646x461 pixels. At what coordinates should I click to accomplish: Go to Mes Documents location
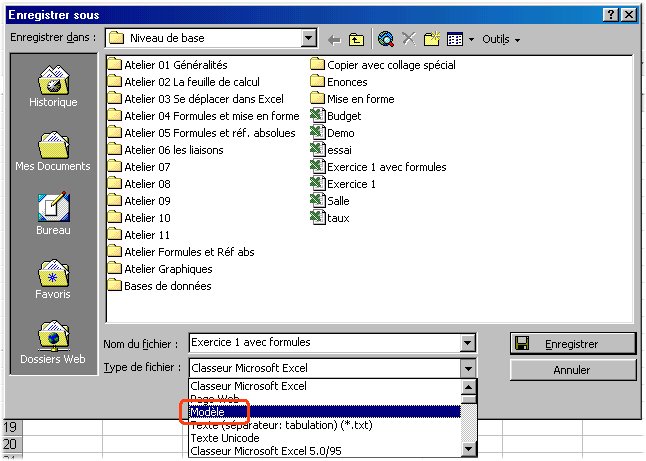53,151
